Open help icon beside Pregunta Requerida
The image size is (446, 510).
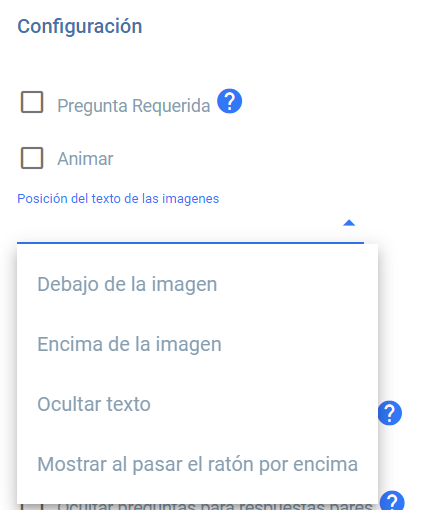[229, 101]
